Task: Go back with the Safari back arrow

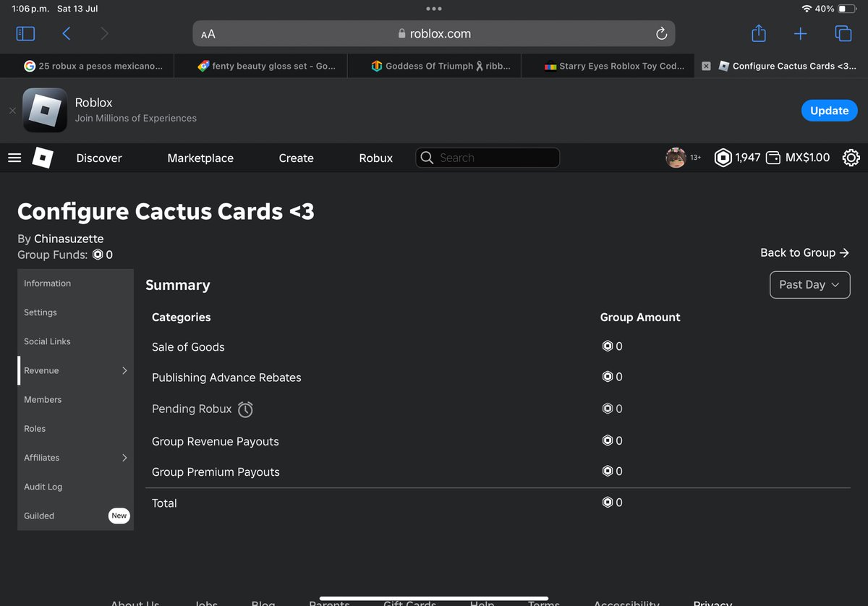Action: click(67, 33)
